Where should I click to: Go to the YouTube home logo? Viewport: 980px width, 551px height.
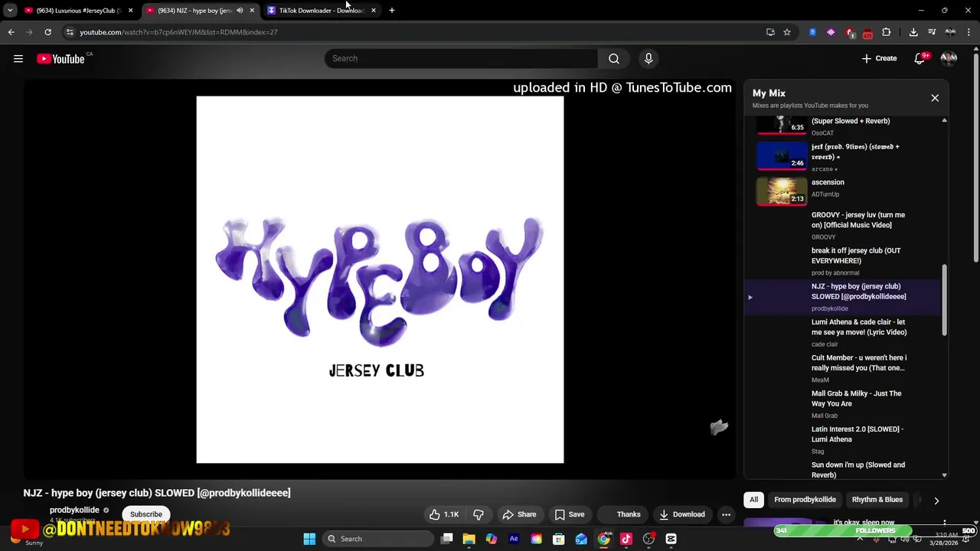(x=60, y=59)
